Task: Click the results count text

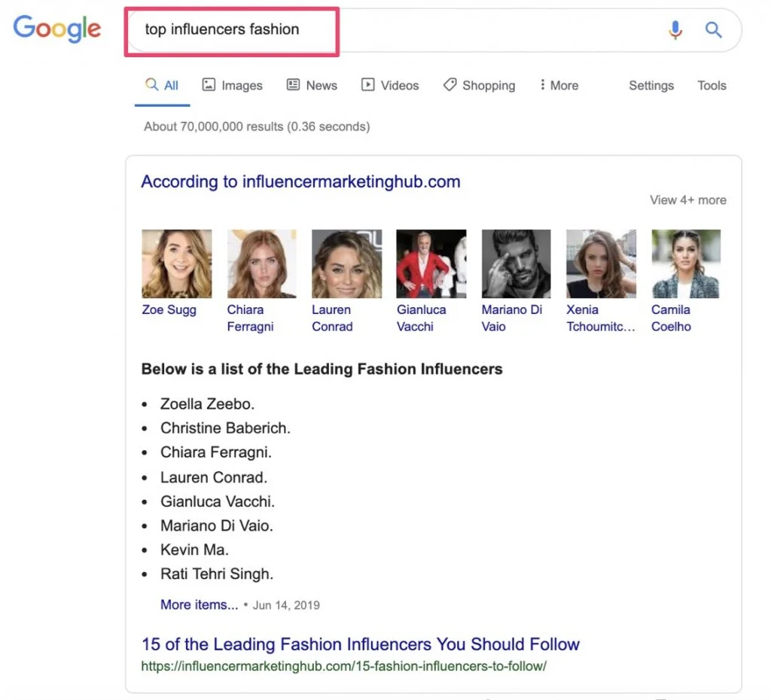Action: pos(257,126)
